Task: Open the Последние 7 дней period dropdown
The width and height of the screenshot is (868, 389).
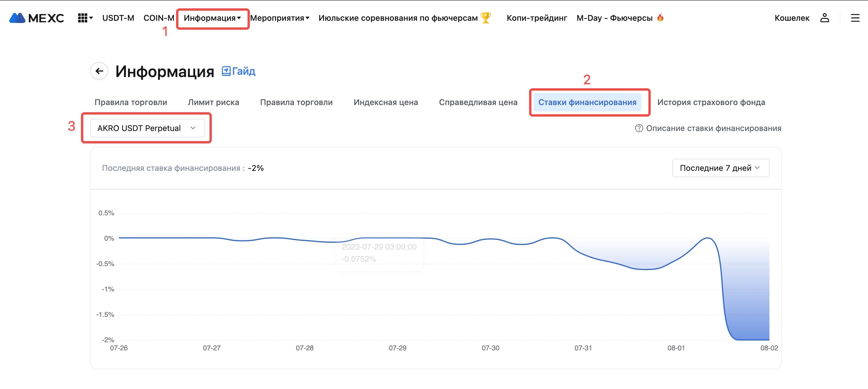Action: [x=720, y=168]
